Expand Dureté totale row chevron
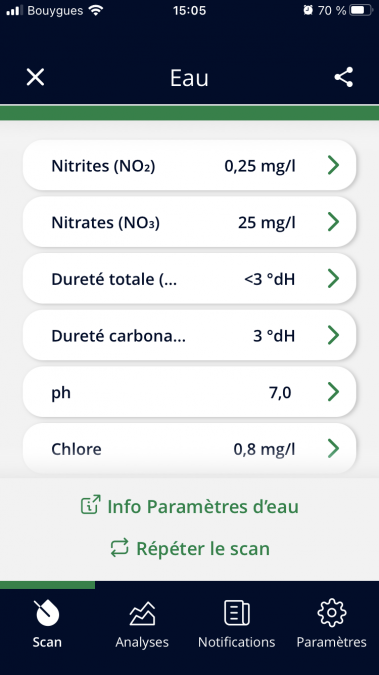This screenshot has height=675, width=379. (333, 279)
